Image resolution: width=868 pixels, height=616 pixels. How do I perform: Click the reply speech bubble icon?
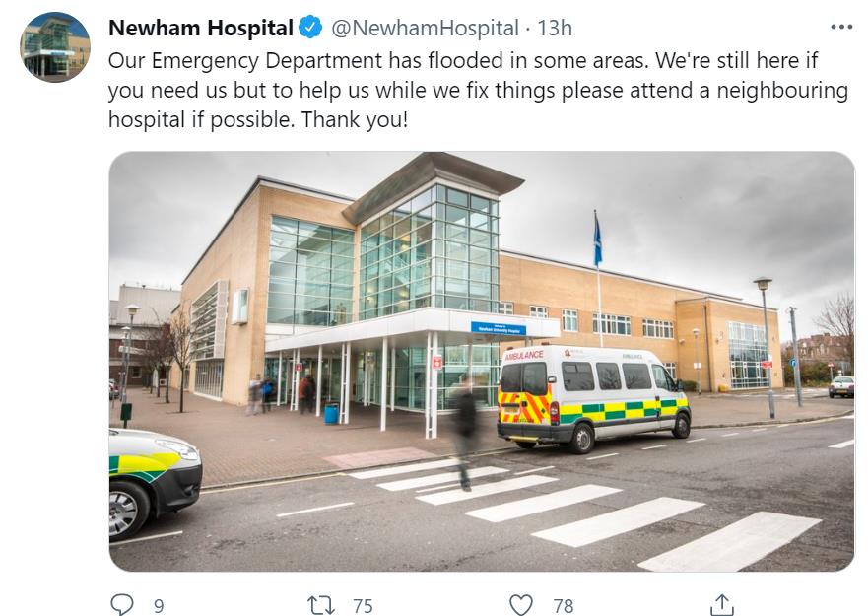click(122, 604)
